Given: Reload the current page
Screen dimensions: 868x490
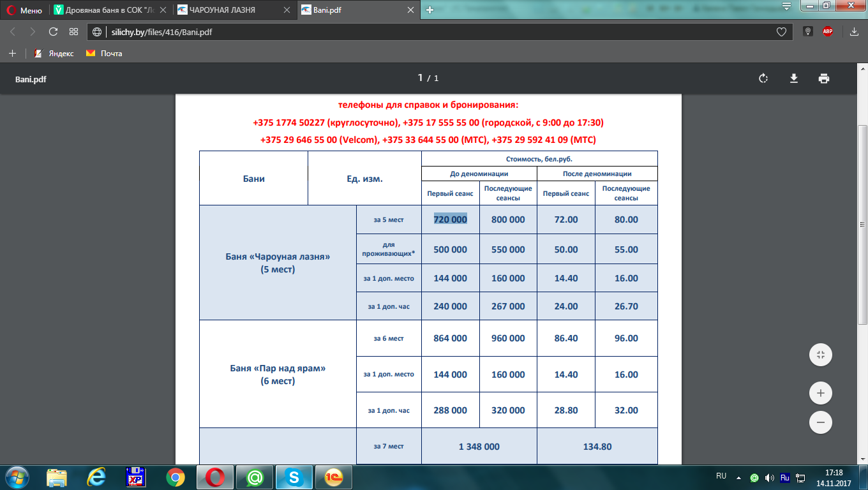Looking at the screenshot, I should [x=53, y=32].
